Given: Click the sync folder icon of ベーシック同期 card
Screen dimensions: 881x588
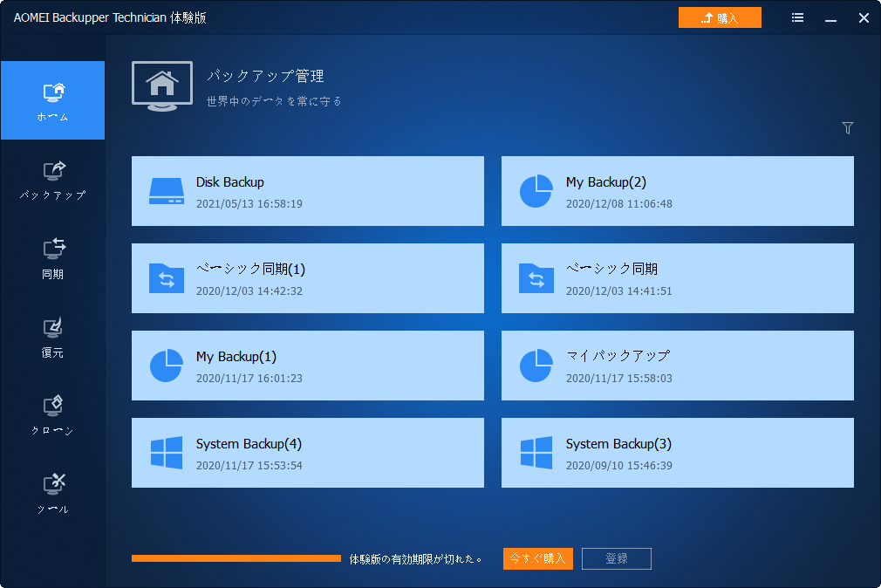Looking at the screenshot, I should [536, 278].
